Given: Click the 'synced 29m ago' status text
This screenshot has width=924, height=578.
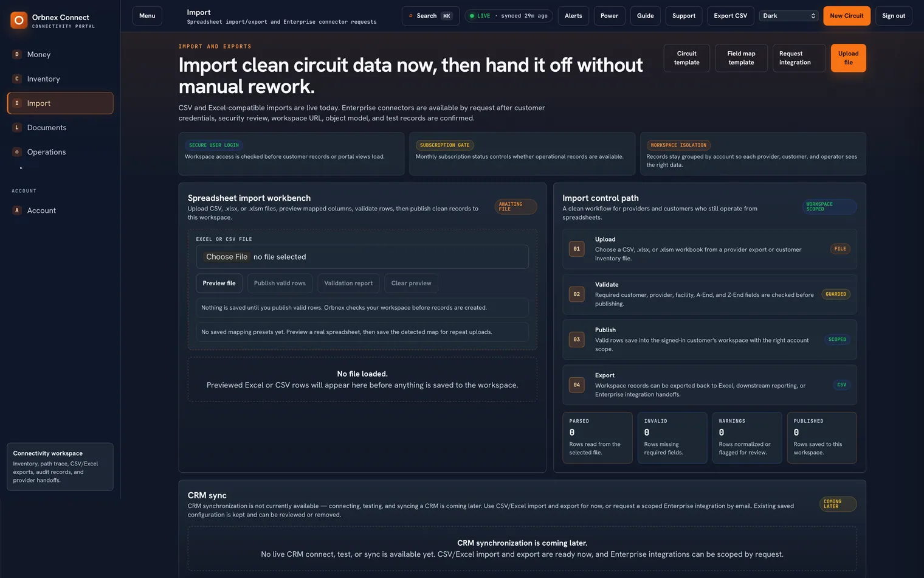Looking at the screenshot, I should click(x=524, y=16).
